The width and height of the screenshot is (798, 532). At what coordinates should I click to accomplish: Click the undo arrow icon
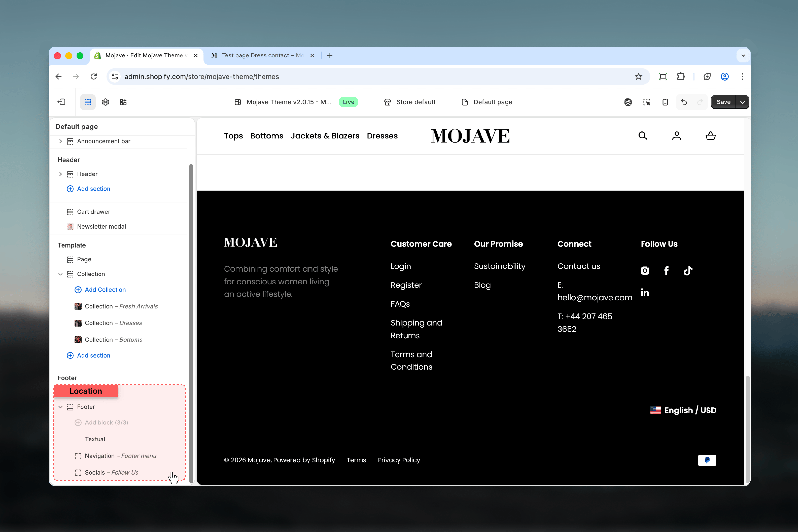coord(684,102)
